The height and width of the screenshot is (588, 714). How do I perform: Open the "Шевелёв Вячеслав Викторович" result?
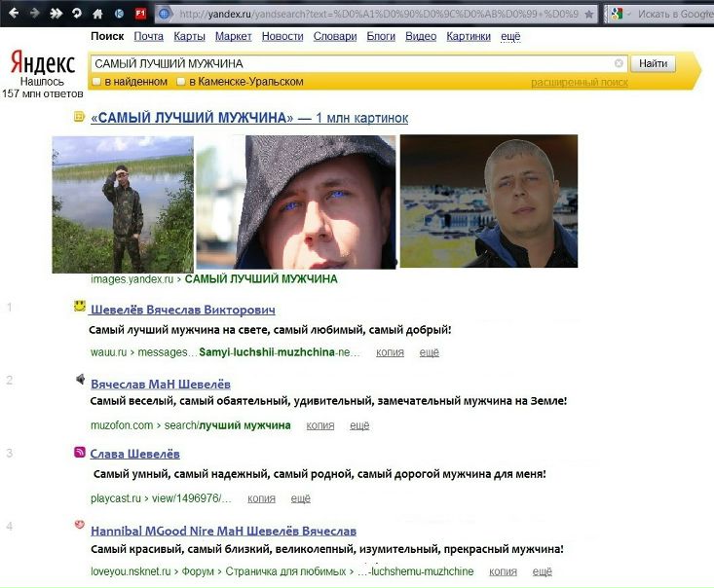coord(182,310)
